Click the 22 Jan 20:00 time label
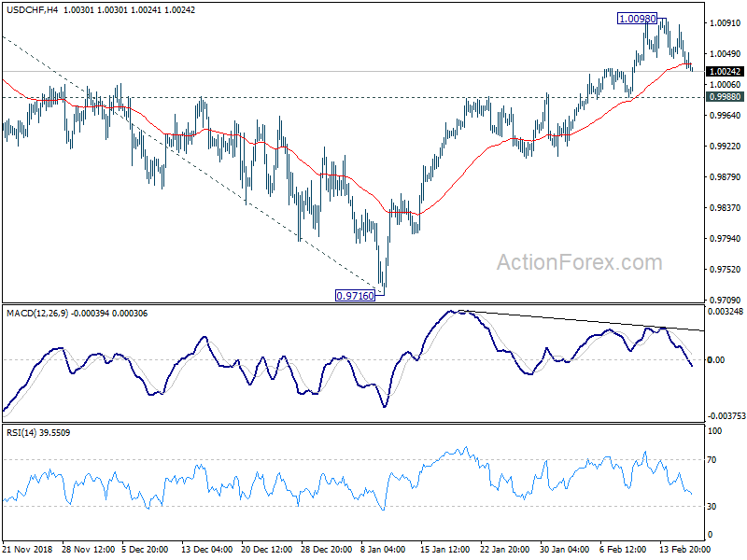This screenshot has height=560, width=747. tap(505, 549)
